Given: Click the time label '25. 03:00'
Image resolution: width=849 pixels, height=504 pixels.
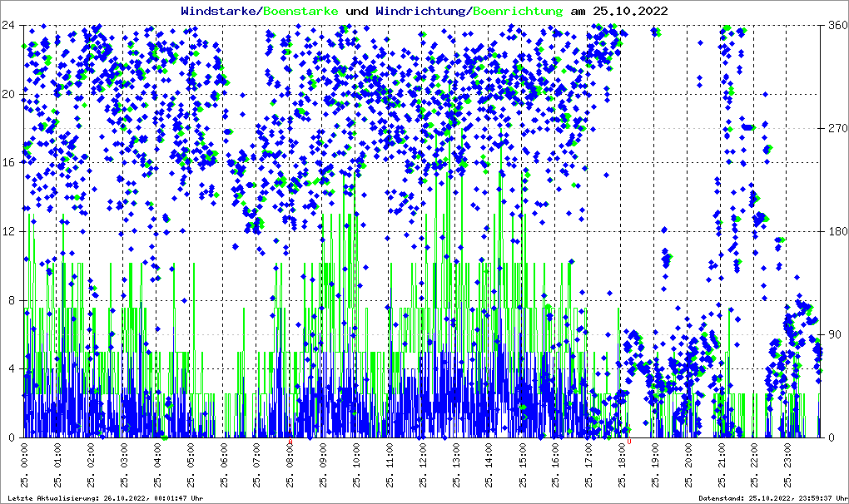Looking at the screenshot, I should 125,465.
